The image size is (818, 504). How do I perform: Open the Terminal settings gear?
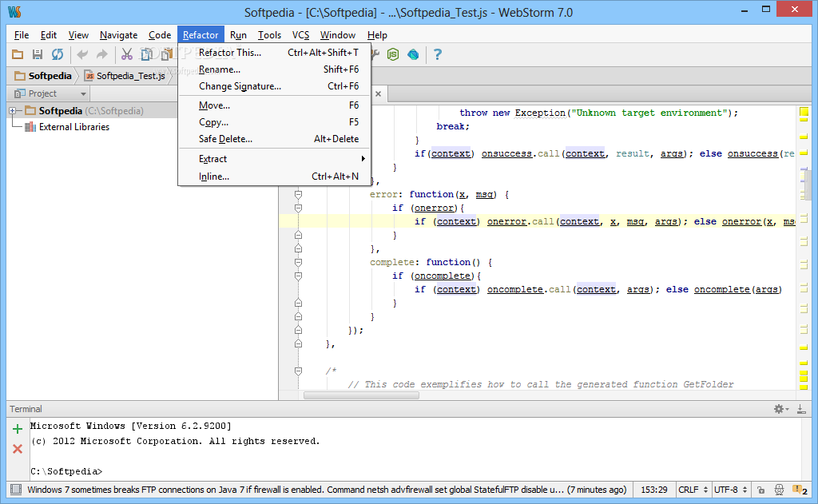pyautogui.click(x=781, y=409)
